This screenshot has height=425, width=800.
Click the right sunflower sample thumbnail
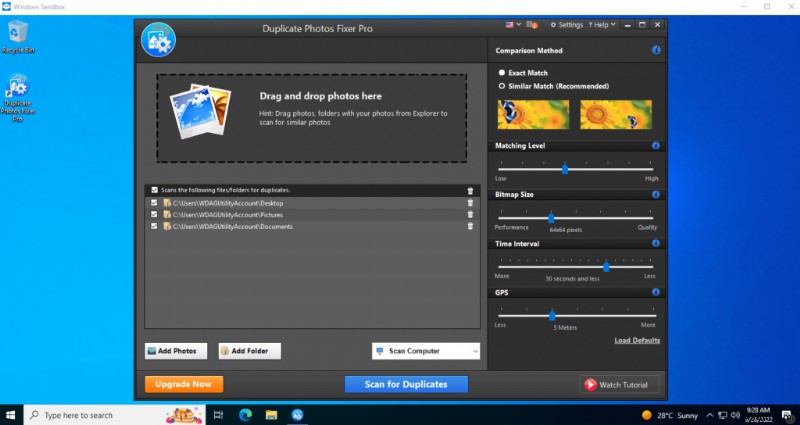point(616,114)
